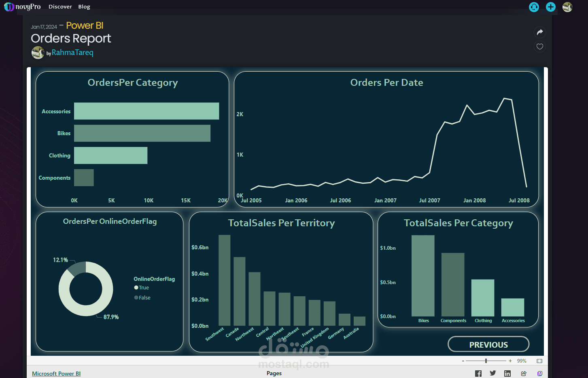Open the fit-to-page icon next to 99%
Image resolution: width=588 pixels, height=378 pixels.
click(x=539, y=361)
